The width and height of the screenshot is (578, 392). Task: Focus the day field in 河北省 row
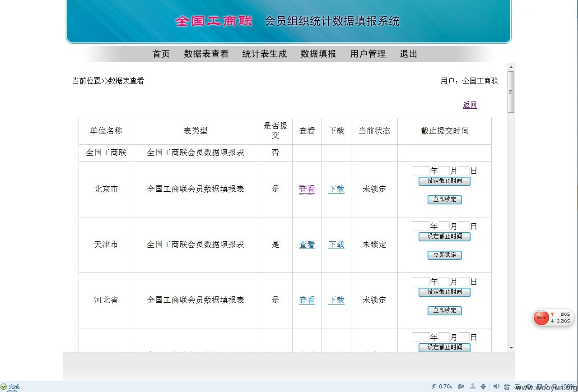click(464, 282)
